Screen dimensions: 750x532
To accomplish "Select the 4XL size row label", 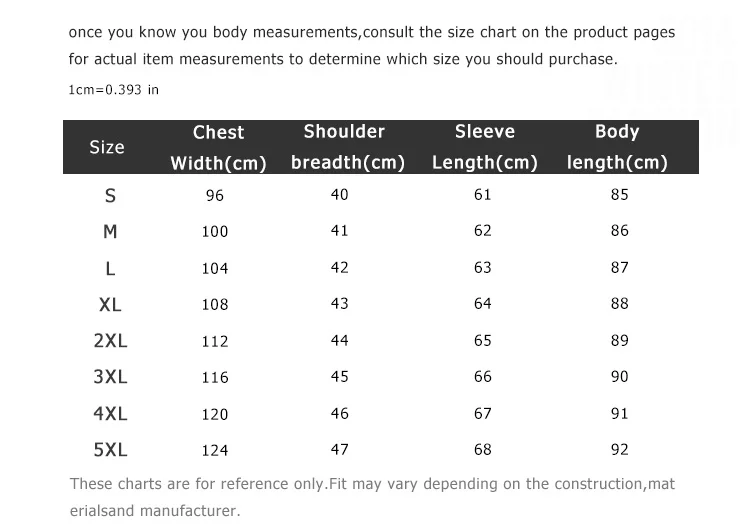I will [x=110, y=413].
